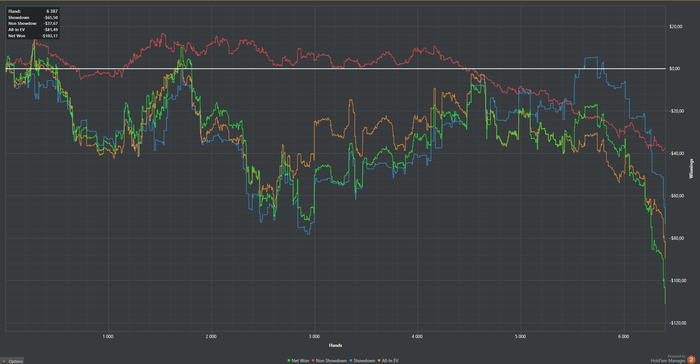The height and width of the screenshot is (364, 700).
Task: Toggle the Net Won line in legend
Action: point(298,360)
